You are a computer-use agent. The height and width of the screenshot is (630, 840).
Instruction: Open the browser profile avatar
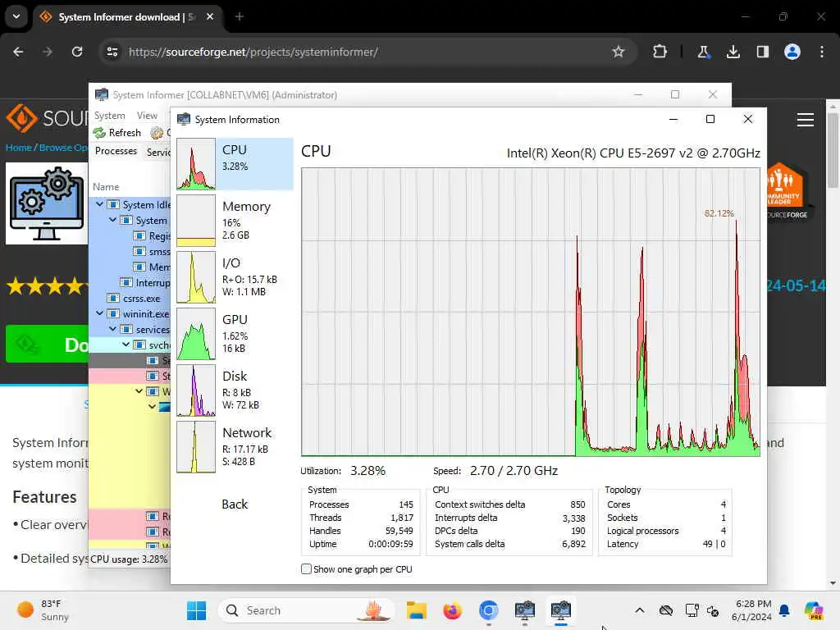pyautogui.click(x=792, y=52)
